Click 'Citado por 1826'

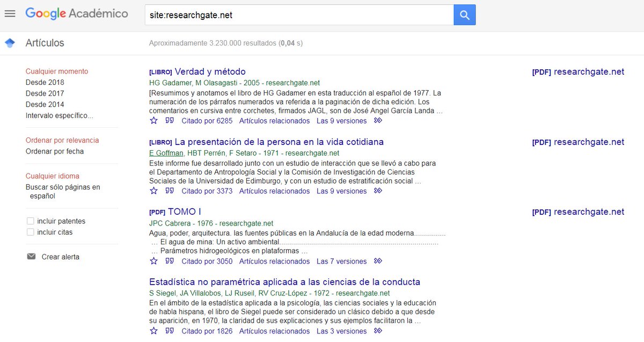tap(207, 331)
